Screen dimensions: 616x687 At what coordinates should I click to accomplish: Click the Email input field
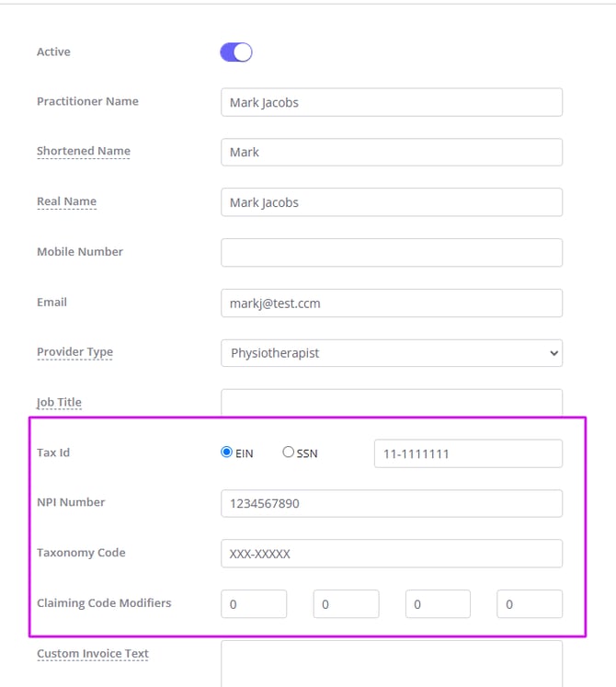tap(391, 303)
